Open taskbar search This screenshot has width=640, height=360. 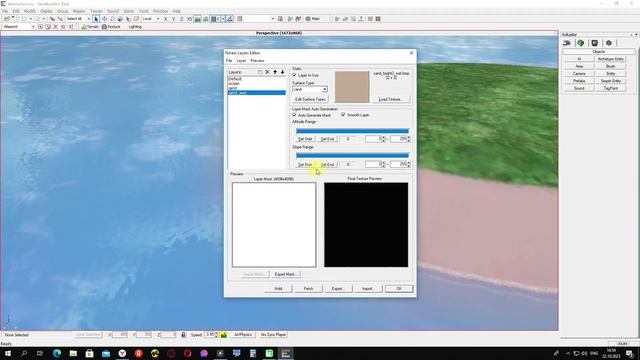(x=24, y=353)
